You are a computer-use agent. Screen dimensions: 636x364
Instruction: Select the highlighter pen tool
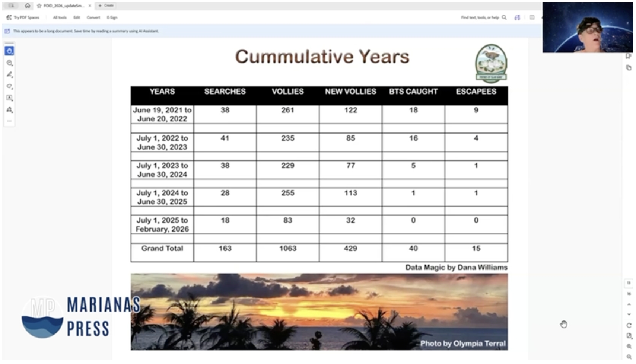click(9, 74)
